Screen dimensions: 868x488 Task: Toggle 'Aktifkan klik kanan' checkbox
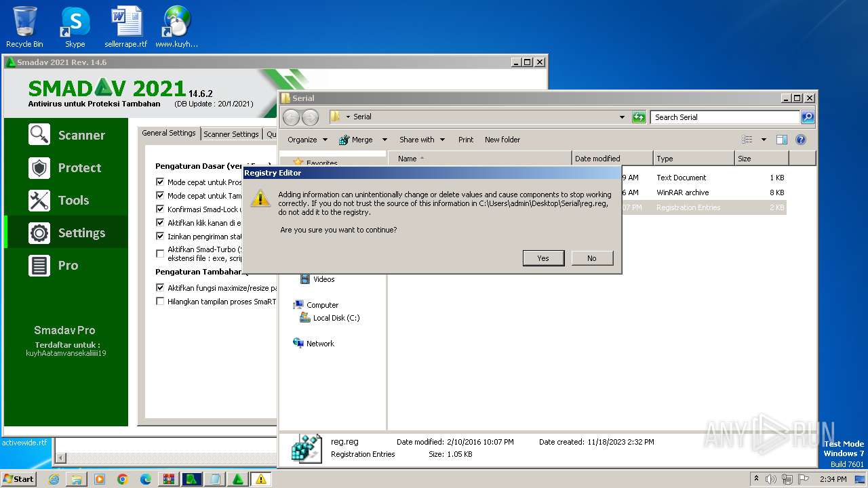[x=160, y=222]
